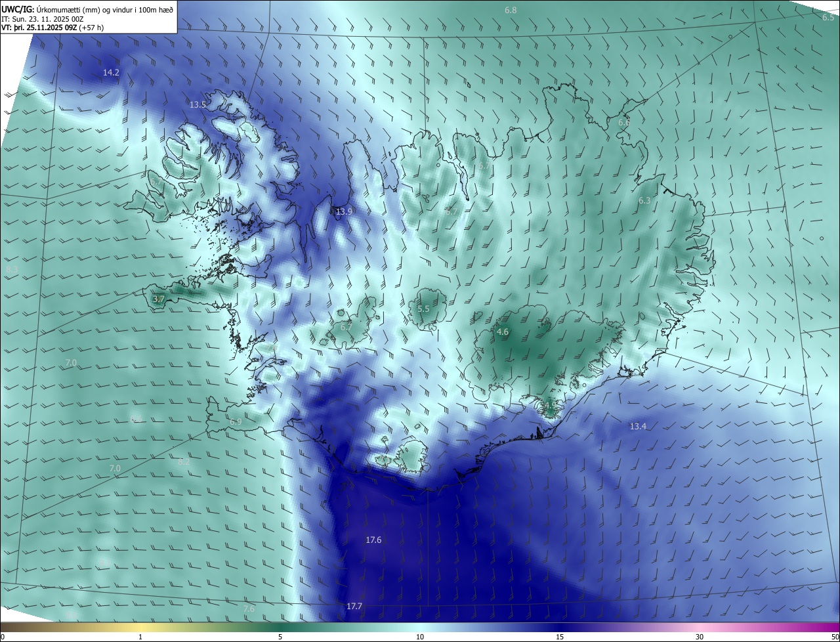Click the 7.6 value at the bottom left
840x642 pixels.
pos(249,609)
